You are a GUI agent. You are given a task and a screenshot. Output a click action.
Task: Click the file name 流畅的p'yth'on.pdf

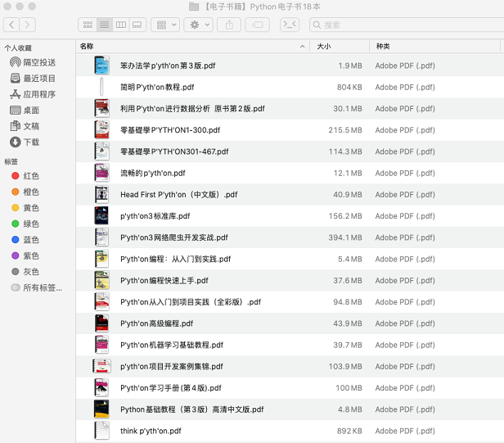point(153,173)
